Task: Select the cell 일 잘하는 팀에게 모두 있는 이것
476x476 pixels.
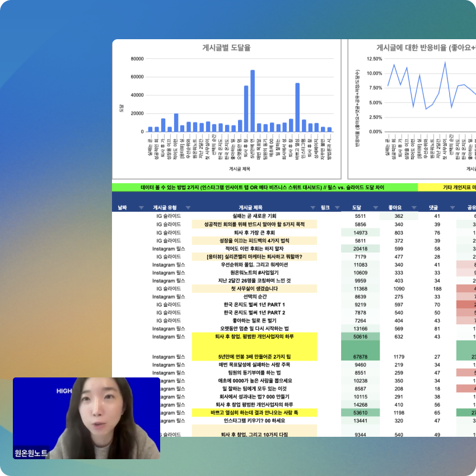Action: 254,389
